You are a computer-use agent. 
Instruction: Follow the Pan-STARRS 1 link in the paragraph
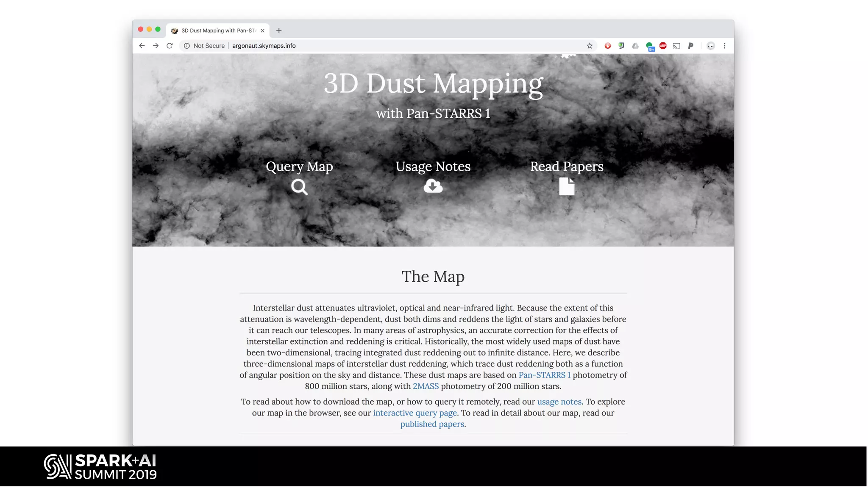pos(544,375)
